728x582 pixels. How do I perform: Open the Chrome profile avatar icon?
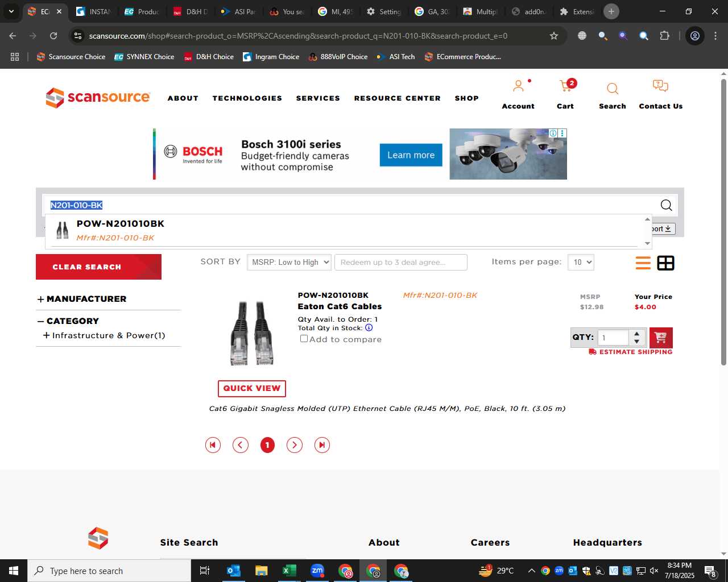[x=694, y=36]
